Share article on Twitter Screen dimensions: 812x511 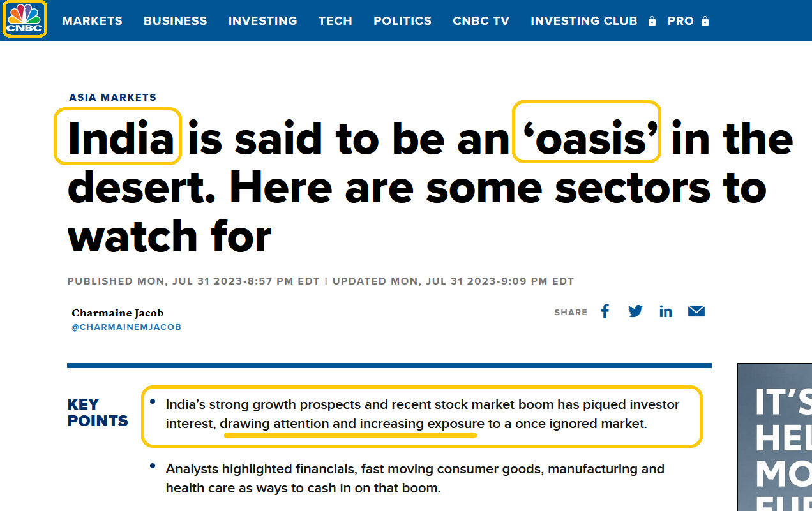pyautogui.click(x=635, y=311)
